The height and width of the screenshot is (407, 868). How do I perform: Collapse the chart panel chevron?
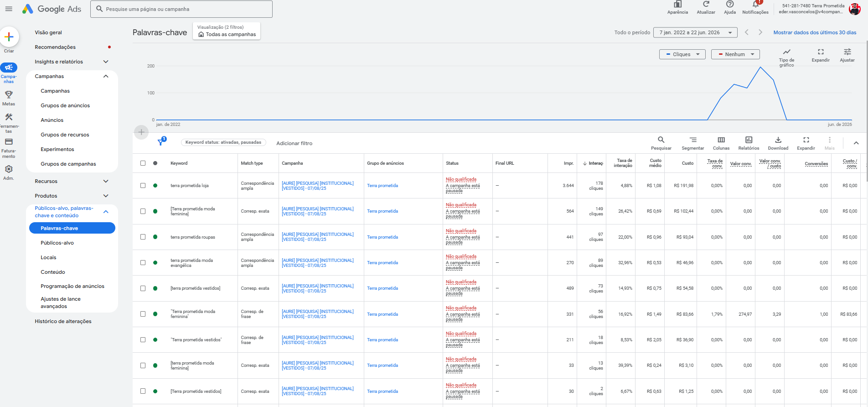pos(856,143)
